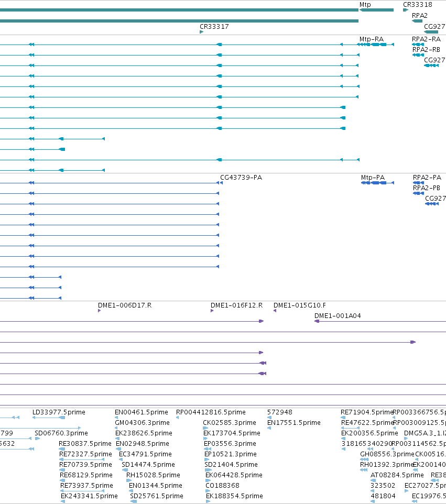Viewport: 446px width, 504px height.
Task: Select EST RH15028.5prime
Action: click(x=153, y=475)
